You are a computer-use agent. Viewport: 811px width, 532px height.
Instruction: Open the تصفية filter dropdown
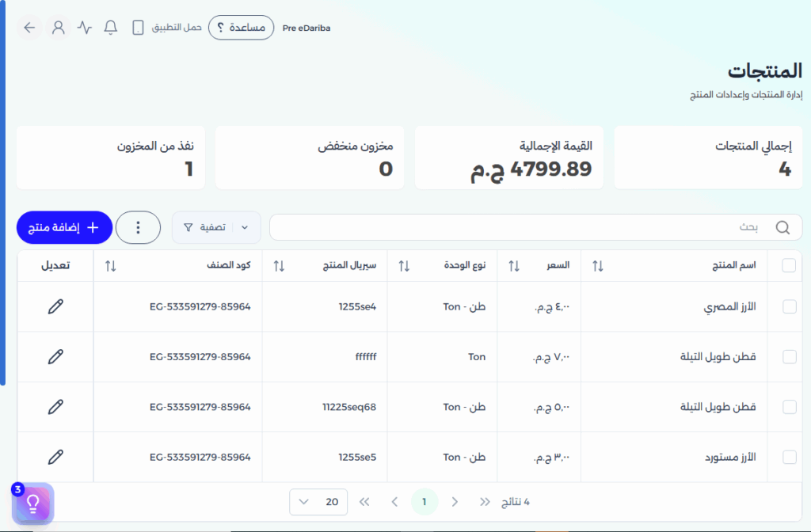[215, 227]
